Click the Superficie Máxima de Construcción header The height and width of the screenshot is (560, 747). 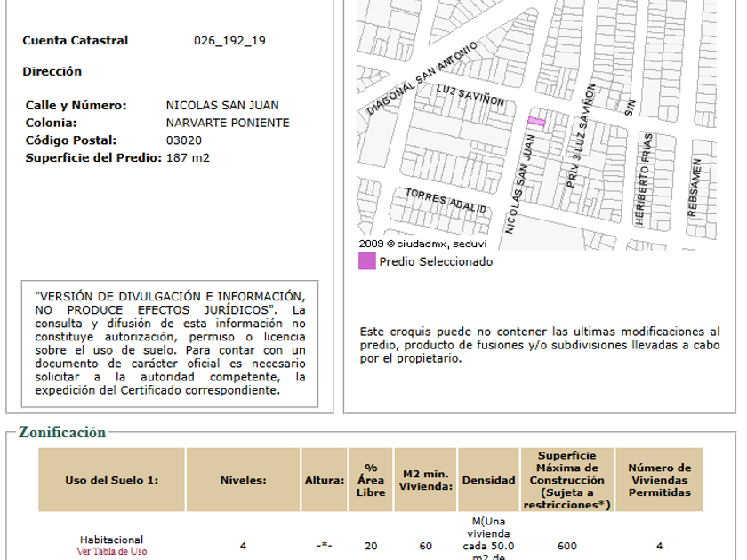(567, 480)
